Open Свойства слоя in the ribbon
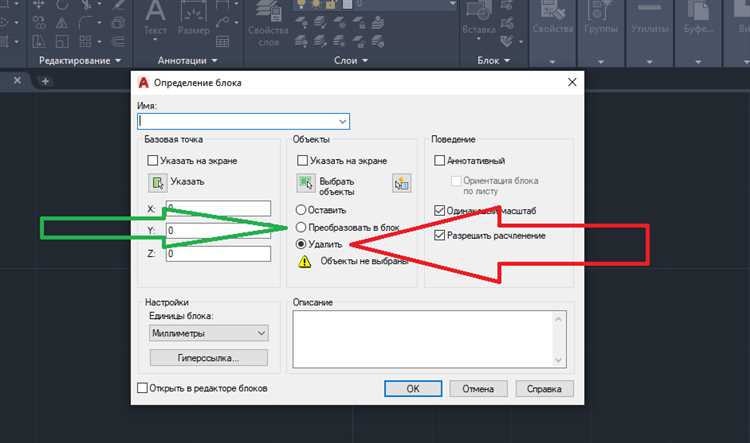The height and width of the screenshot is (443, 750). tap(268, 22)
